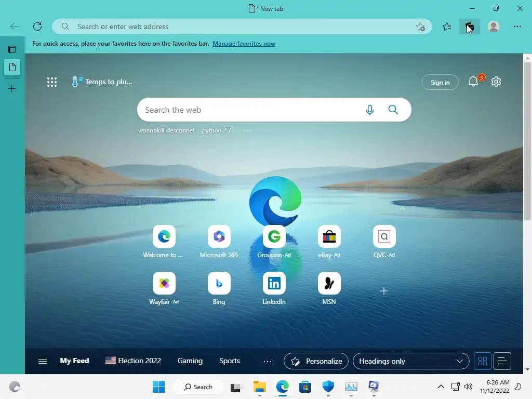Switch to Election 2022 tab

pos(133,361)
